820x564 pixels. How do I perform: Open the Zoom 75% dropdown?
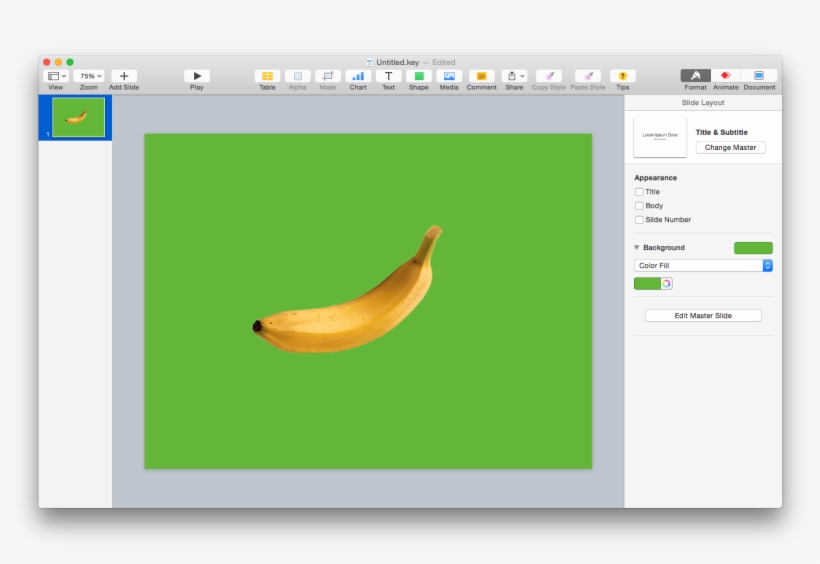coord(89,76)
